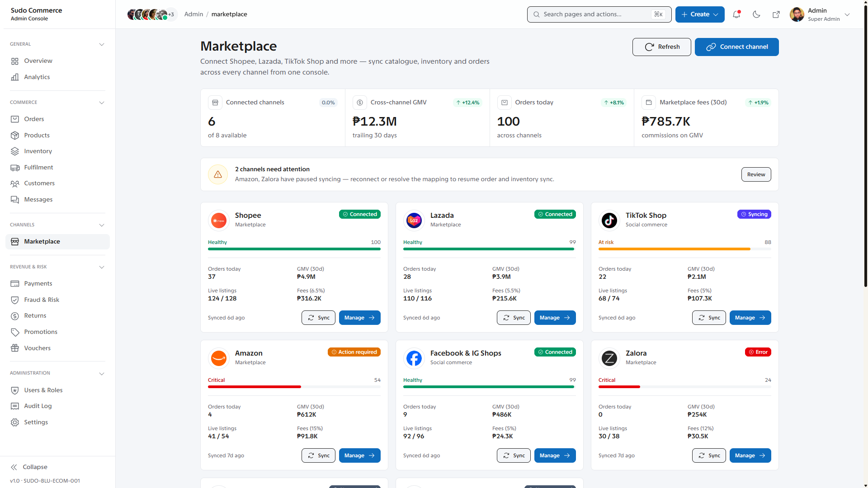868x488 pixels.
Task: Manage the Lazada channel
Action: pos(555,318)
